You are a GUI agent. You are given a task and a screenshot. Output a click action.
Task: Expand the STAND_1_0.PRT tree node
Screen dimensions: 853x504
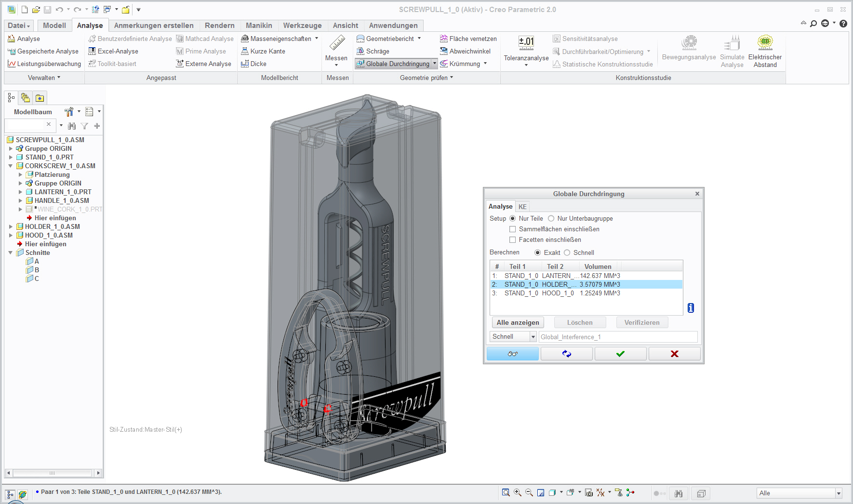[x=11, y=157]
